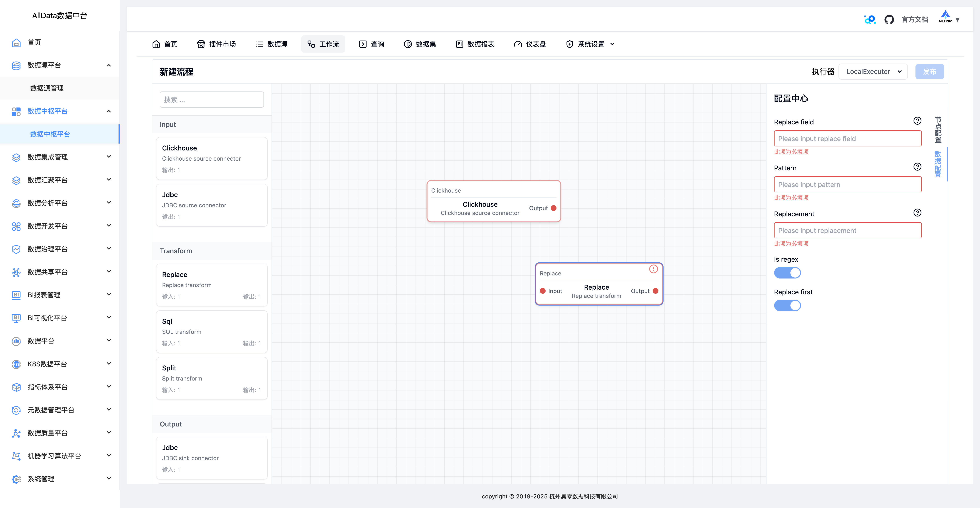
Task: Click the Pattern help question icon
Action: 917,167
